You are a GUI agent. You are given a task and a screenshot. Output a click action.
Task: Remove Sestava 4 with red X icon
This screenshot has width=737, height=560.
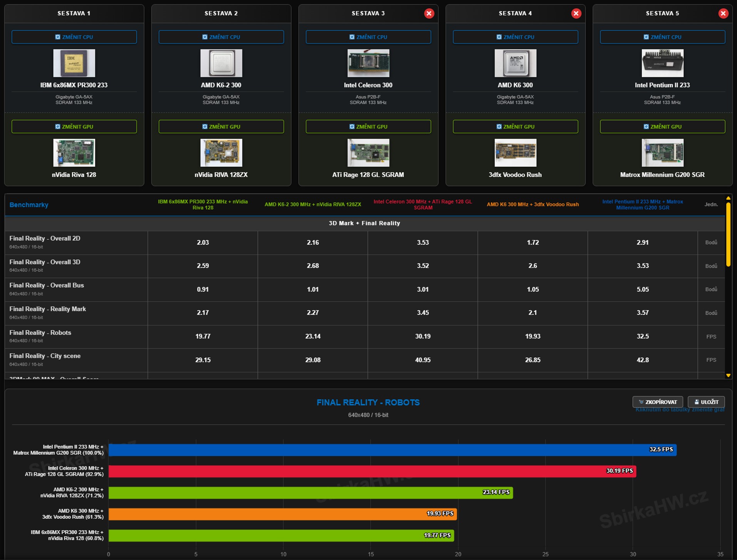pyautogui.click(x=576, y=13)
